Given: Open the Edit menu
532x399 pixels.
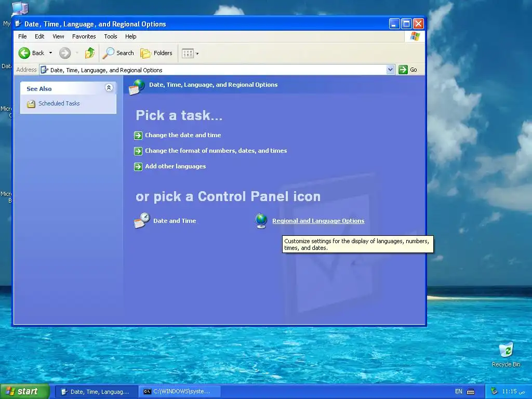Looking at the screenshot, I should 39,36.
